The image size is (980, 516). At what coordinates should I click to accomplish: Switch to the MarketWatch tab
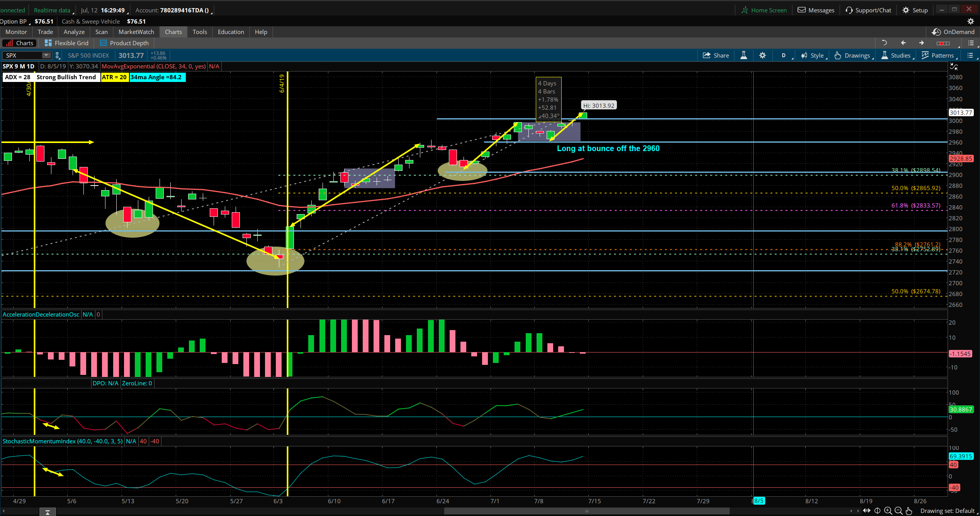point(136,32)
